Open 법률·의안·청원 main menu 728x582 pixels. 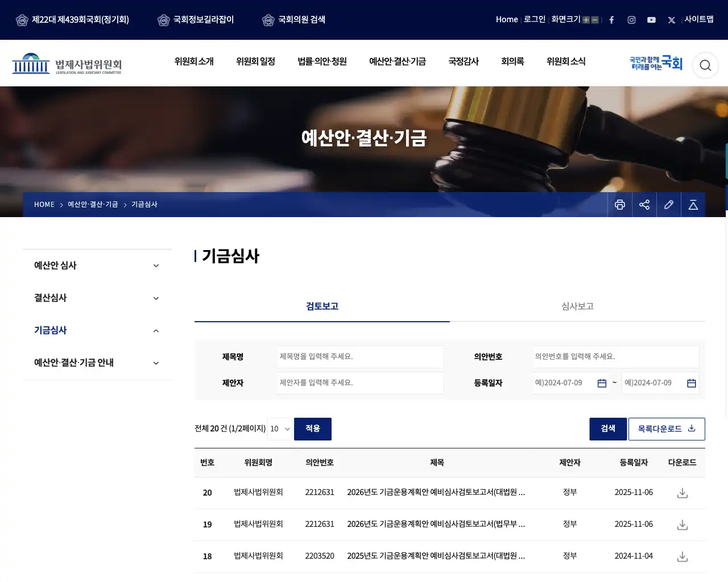point(322,61)
